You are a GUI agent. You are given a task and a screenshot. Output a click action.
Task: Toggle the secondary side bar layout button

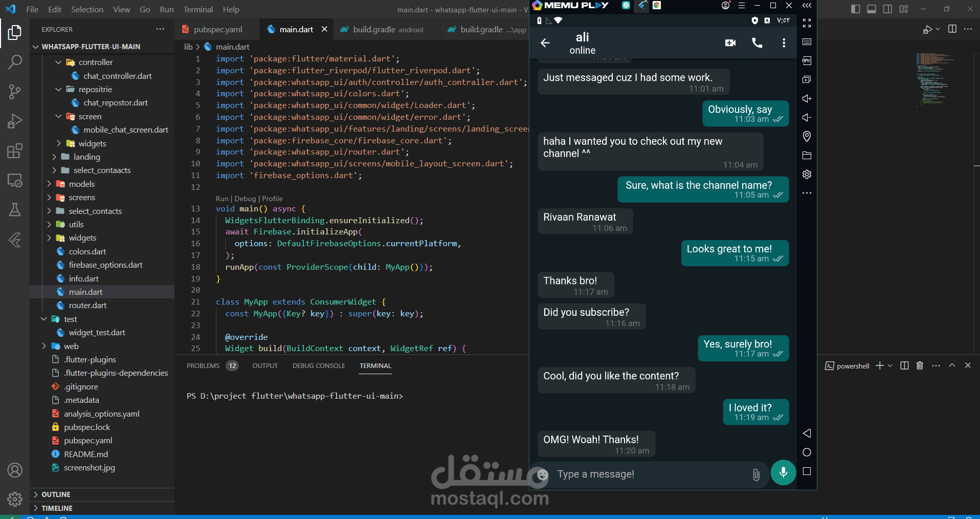(887, 9)
